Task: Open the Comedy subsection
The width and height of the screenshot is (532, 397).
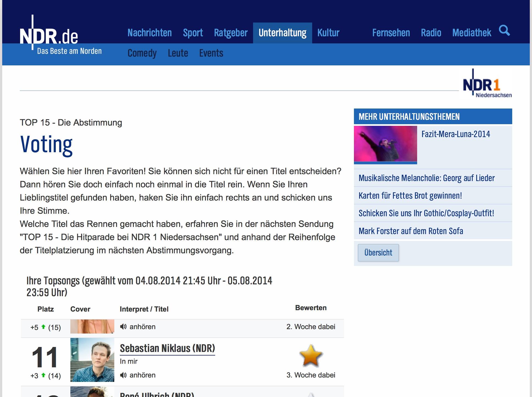Action: pos(142,53)
